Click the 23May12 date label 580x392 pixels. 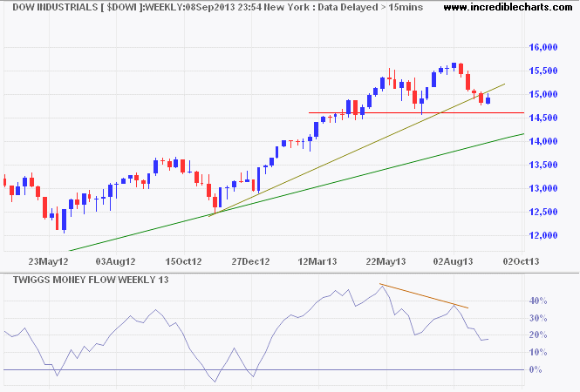coord(49,261)
